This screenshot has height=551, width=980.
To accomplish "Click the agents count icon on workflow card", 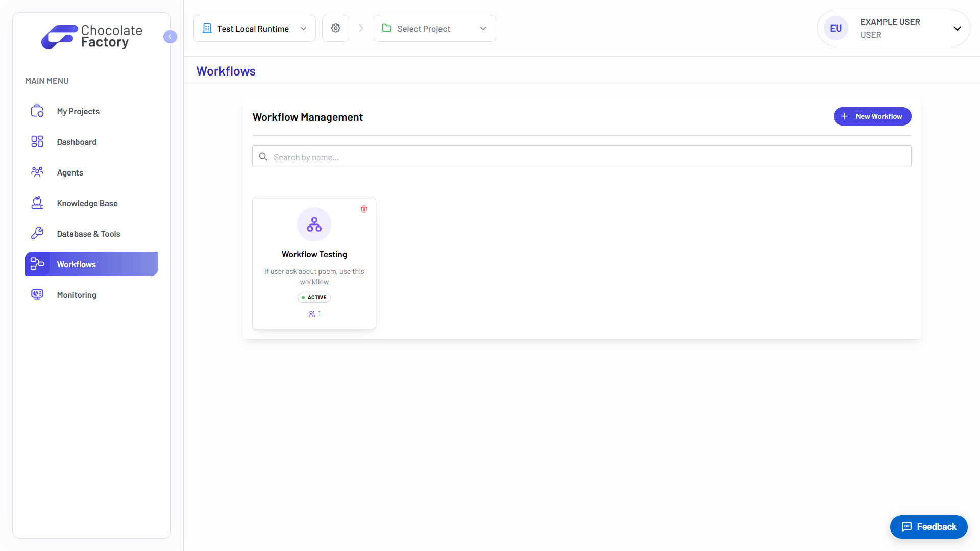I will coord(311,314).
